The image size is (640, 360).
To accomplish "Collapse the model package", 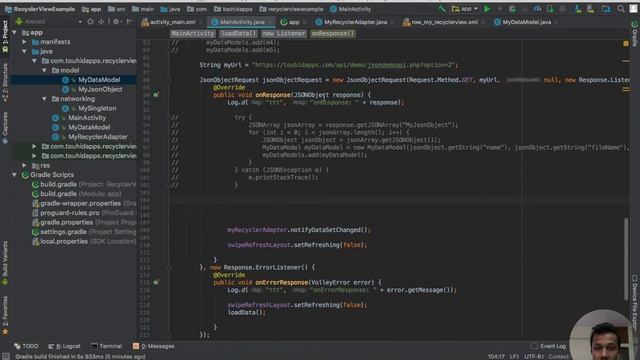I will 44,70.
